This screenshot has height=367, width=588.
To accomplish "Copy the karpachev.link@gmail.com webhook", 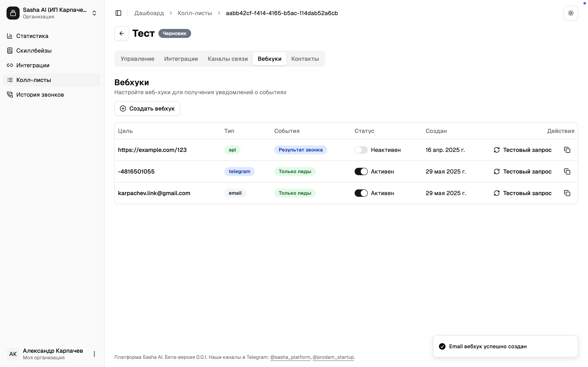I will (x=567, y=193).
